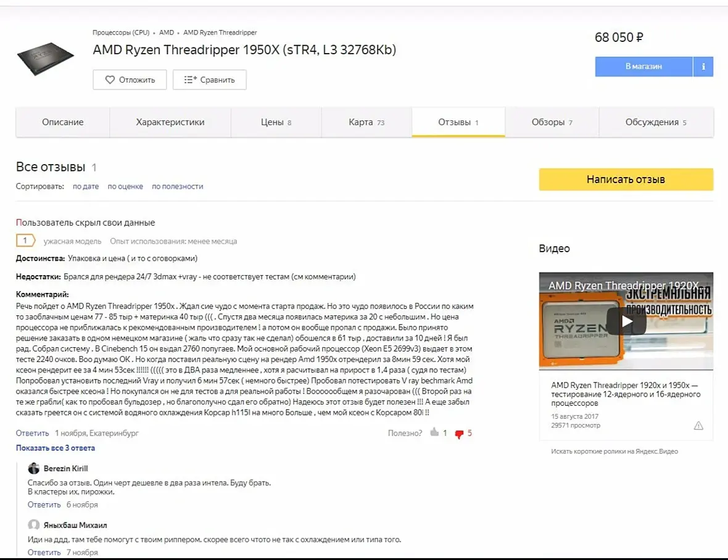The height and width of the screenshot is (560, 728).
Task: Switch to the Характеристики tab
Action: click(x=170, y=122)
